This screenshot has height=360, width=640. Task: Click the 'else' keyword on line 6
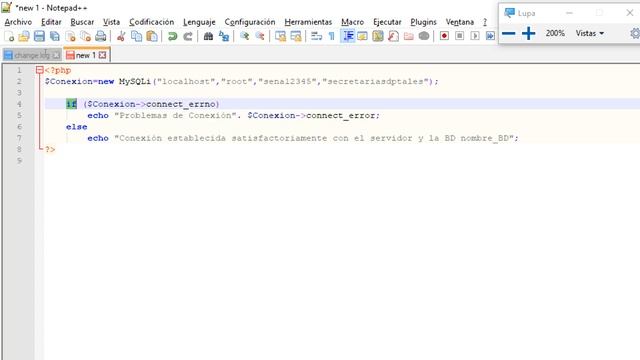coord(77,127)
